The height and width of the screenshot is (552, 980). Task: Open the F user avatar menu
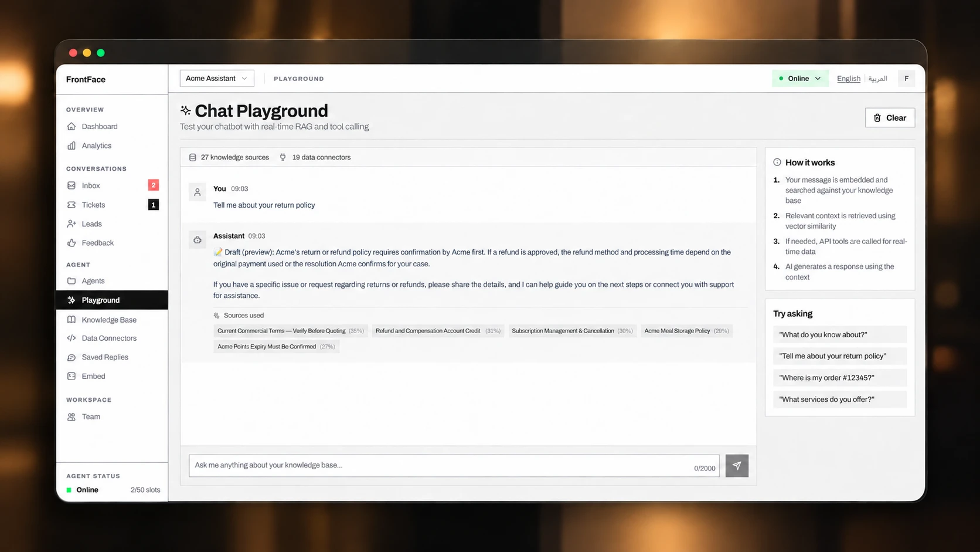906,79
